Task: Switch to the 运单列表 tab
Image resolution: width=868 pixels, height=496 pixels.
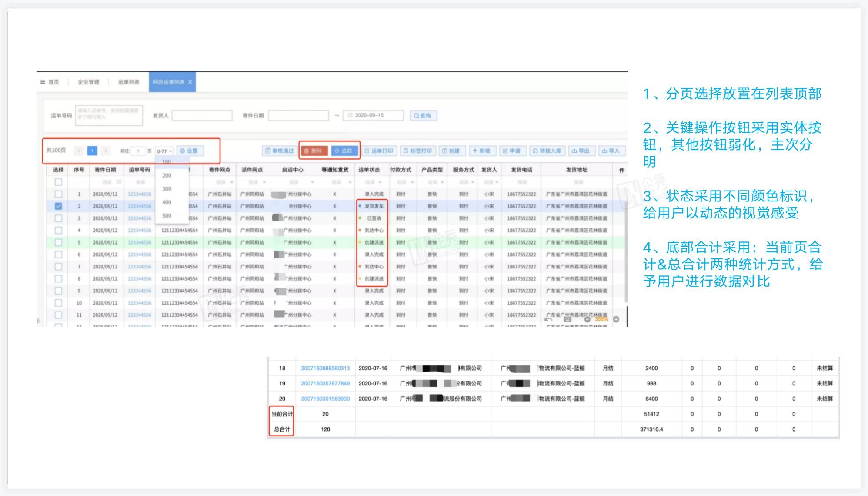Action: pos(129,82)
